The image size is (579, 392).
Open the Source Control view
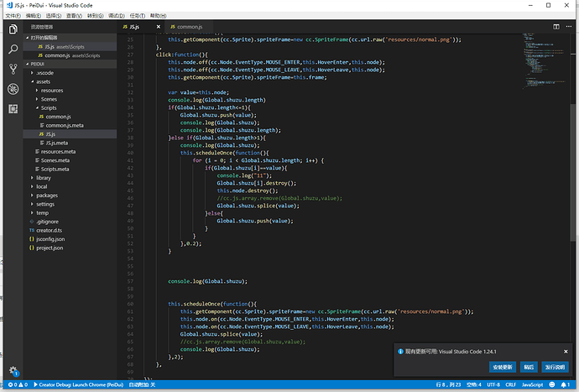pyautogui.click(x=12, y=69)
